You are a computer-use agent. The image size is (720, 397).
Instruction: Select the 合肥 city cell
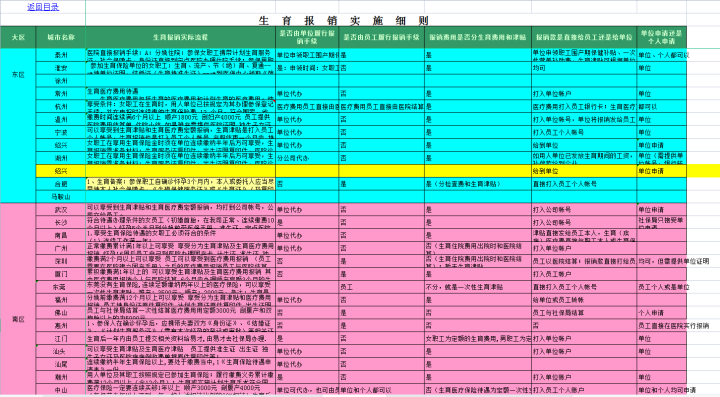(x=61, y=184)
